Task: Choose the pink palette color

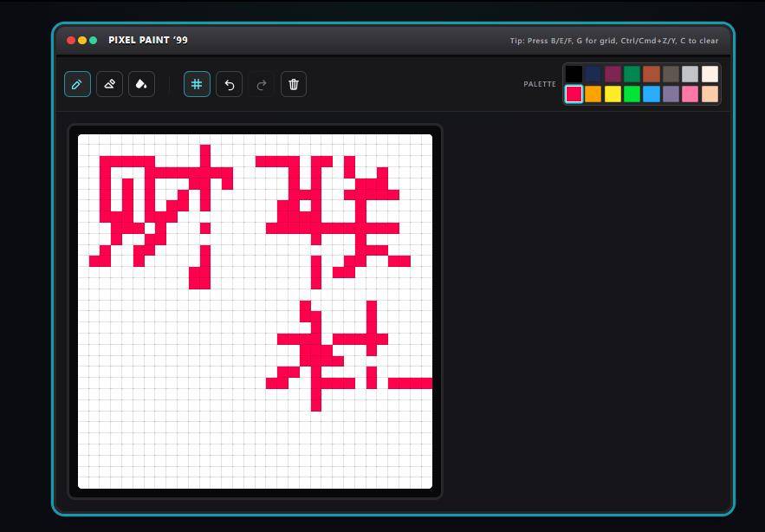Action: tap(690, 94)
